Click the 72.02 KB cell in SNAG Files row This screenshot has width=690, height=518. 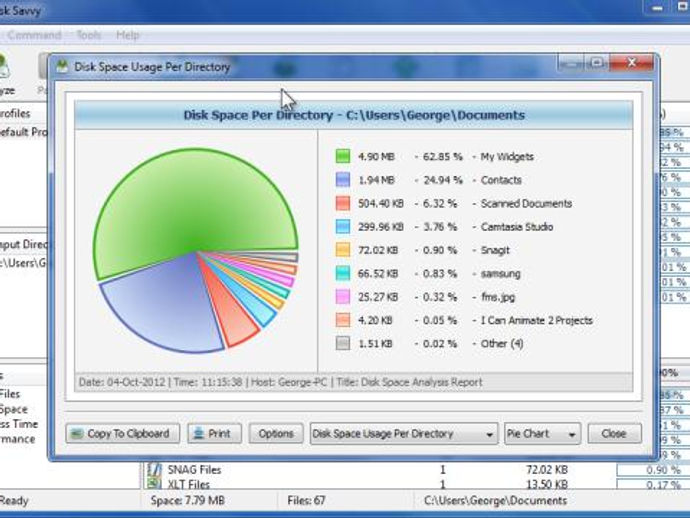click(547, 470)
